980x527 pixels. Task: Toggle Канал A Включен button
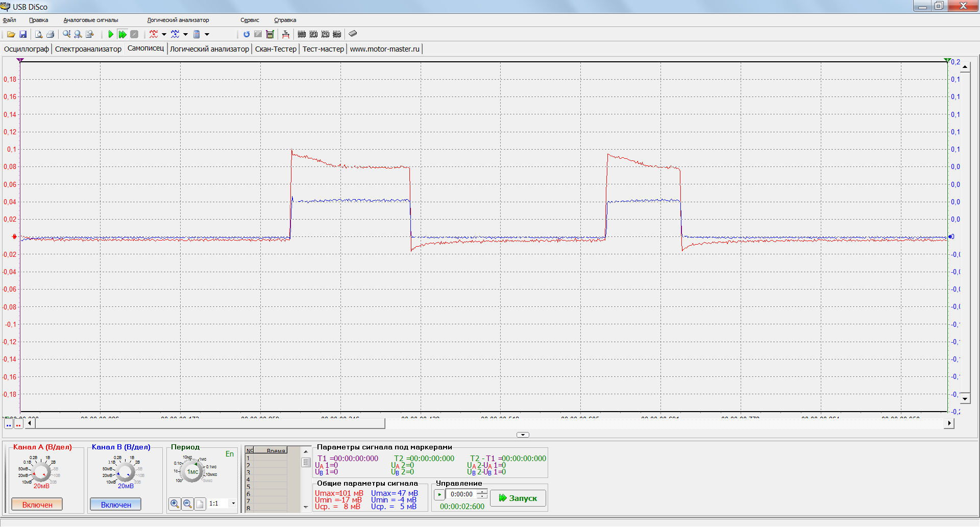(x=37, y=505)
